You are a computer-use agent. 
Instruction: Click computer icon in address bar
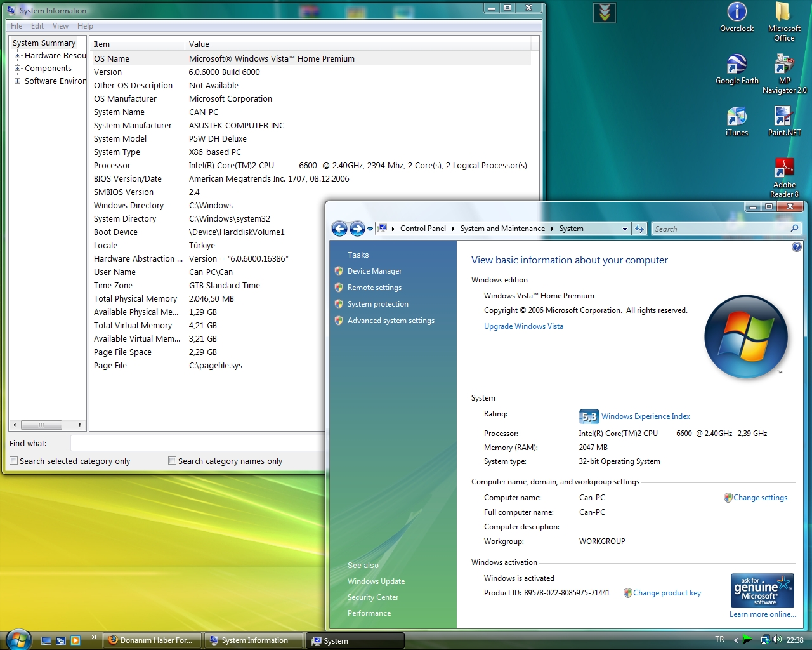(383, 229)
